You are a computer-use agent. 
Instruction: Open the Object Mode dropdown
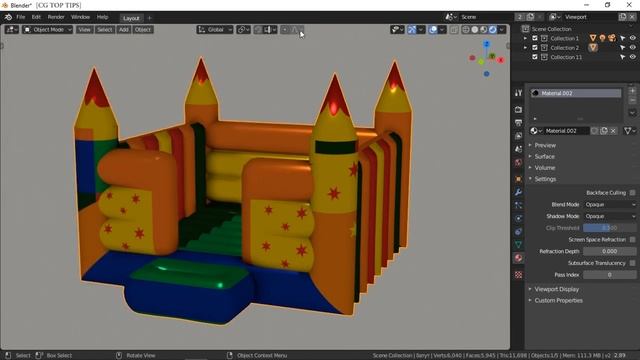click(47, 29)
